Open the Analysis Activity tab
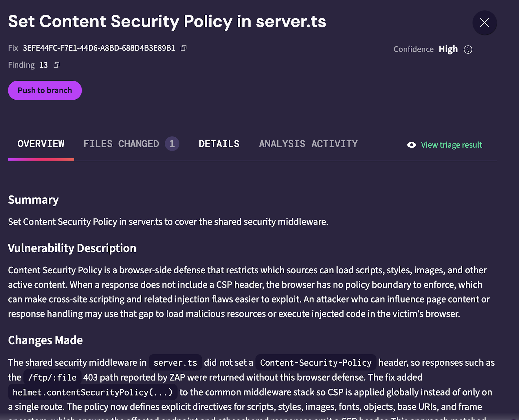 point(308,144)
